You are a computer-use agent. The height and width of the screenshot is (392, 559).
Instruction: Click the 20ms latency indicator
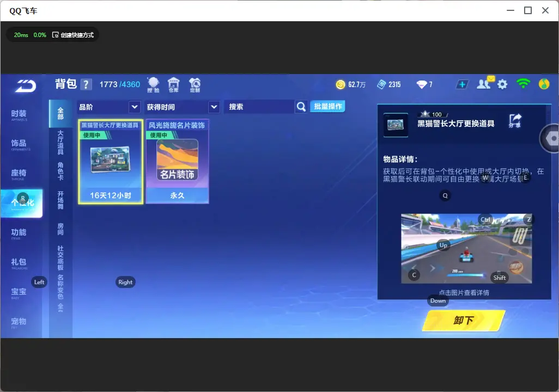[21, 35]
